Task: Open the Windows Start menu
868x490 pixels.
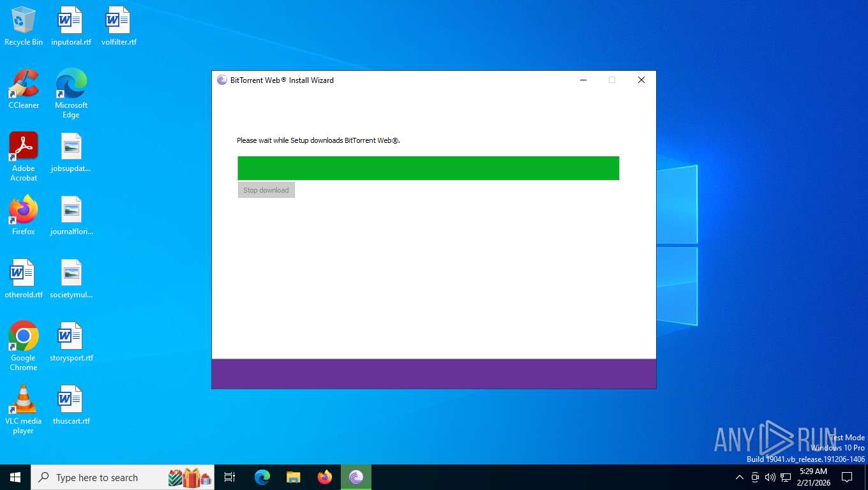Action: click(x=15, y=477)
